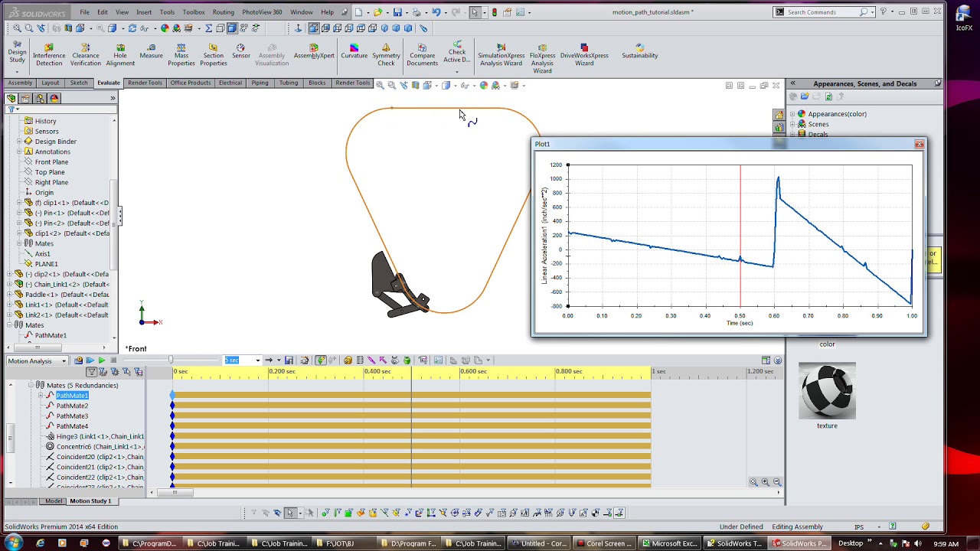Move the playback speed slider handle
Screen dimensions: 980x551
pos(171,360)
